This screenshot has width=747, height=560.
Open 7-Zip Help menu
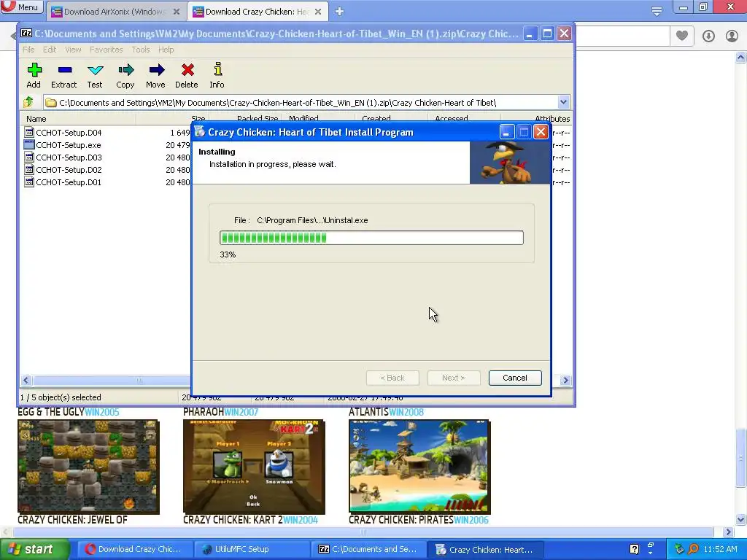[166, 50]
